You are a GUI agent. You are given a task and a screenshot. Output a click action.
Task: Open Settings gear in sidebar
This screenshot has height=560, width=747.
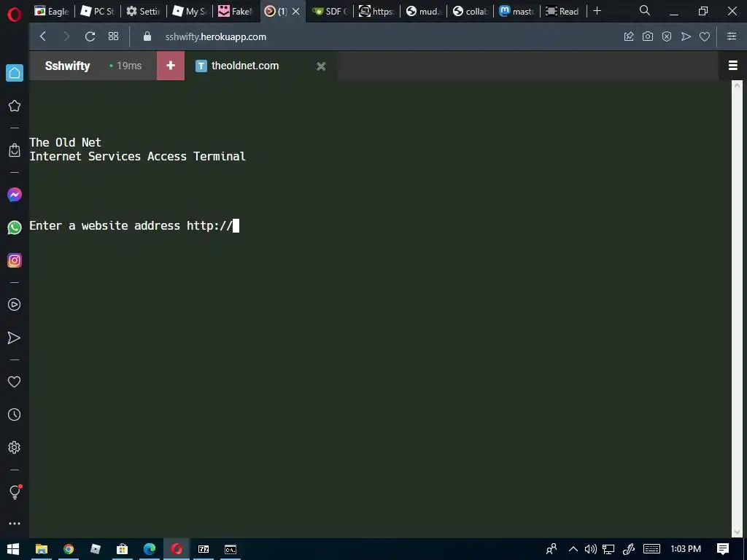click(15, 448)
